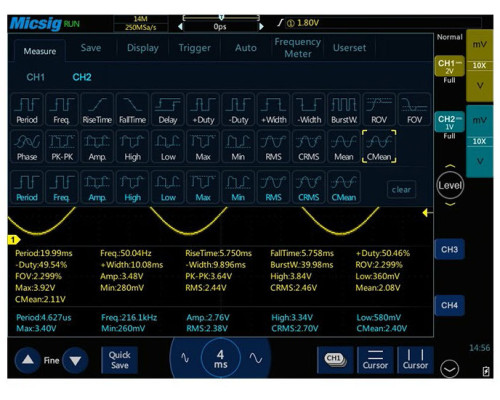The height and width of the screenshot is (400, 500).
Task: Choose the ROV overshoot measurement
Action: pyautogui.click(x=379, y=110)
